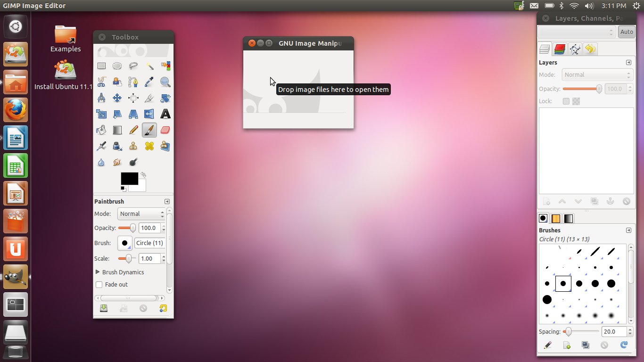
Task: Toggle Lock pixels checkbox in Layers
Action: (x=566, y=101)
